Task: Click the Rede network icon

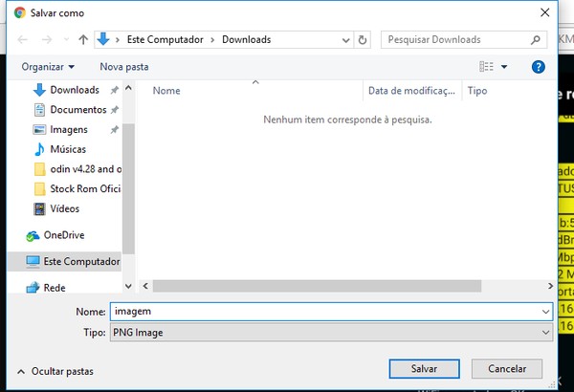Action: pyautogui.click(x=33, y=288)
